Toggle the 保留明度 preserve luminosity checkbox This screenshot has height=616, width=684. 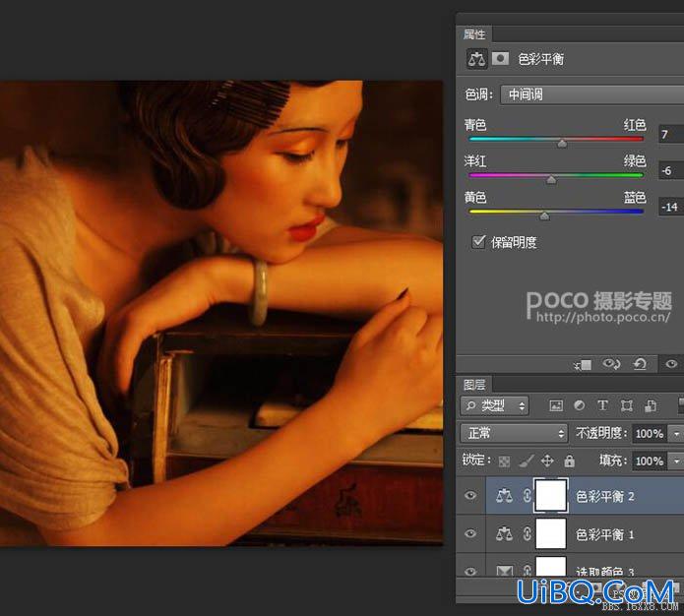pos(478,241)
